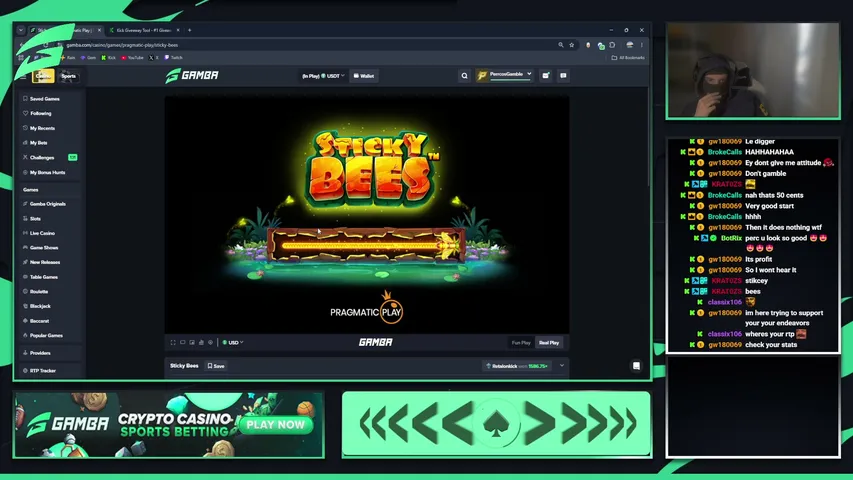Open the Slots category
Screen dimensions: 853x480
point(49,218)
